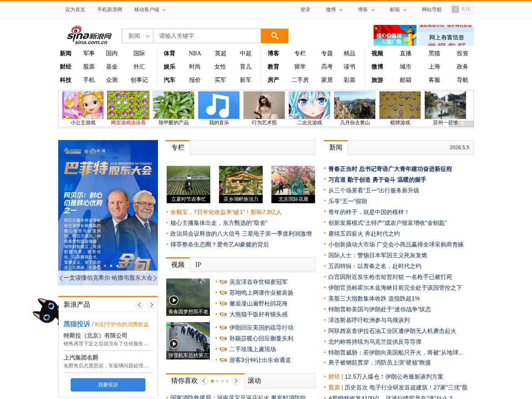Click the search keyword input field

pos(207,36)
